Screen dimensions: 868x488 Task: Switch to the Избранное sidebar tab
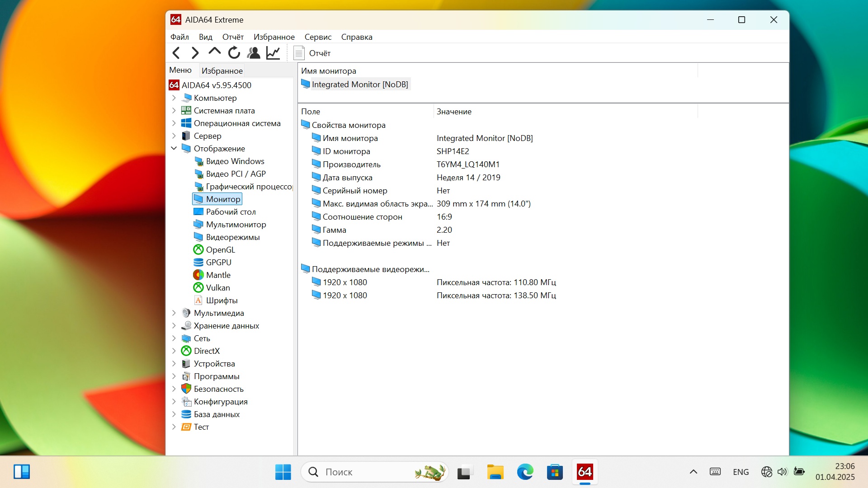click(222, 70)
